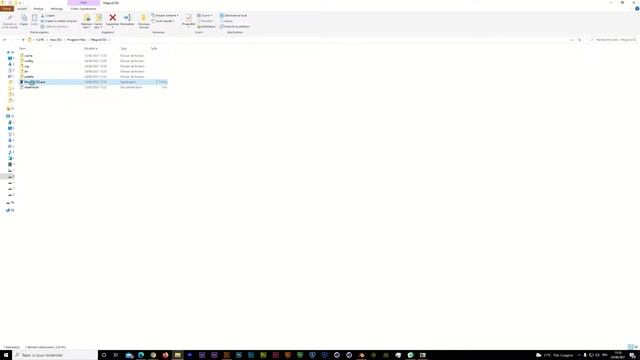Click the Coller clipboard icon

[x=34, y=18]
